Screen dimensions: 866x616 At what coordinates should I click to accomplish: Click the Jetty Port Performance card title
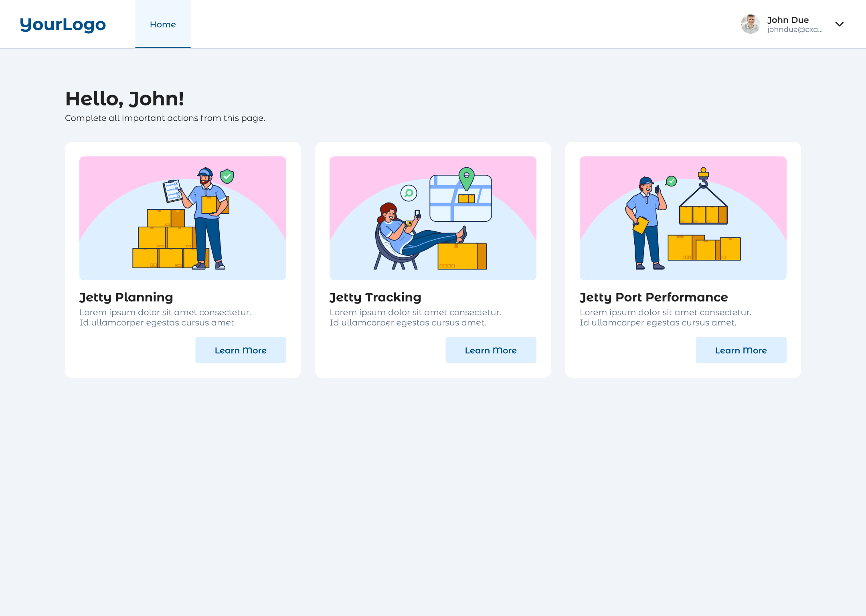coord(654,297)
